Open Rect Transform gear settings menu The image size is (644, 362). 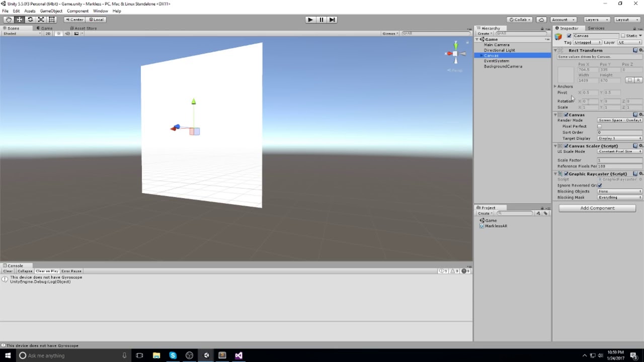(640, 50)
